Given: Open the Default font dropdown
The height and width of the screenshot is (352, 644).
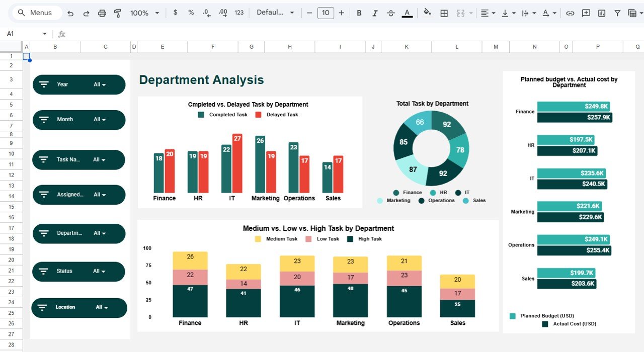Looking at the screenshot, I should (x=275, y=13).
